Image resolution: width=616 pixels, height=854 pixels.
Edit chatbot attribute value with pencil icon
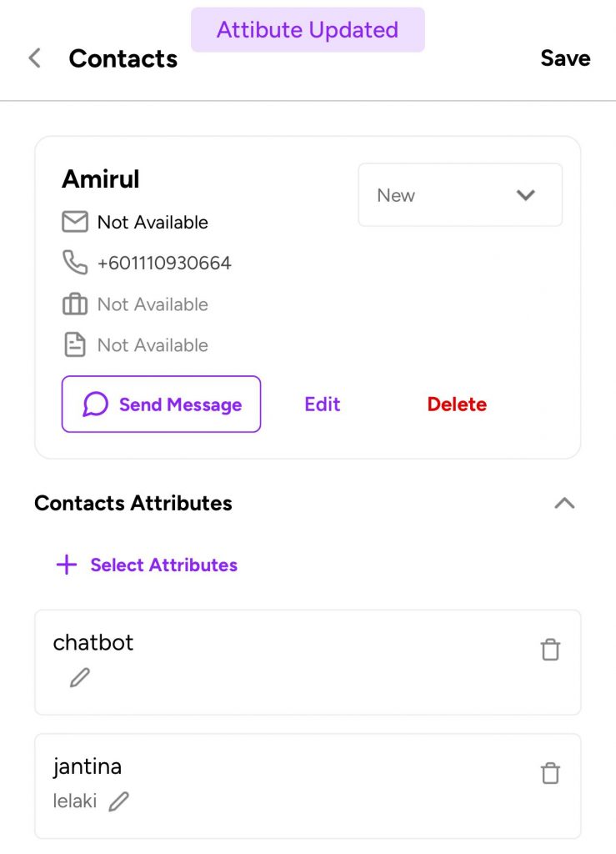(x=80, y=678)
